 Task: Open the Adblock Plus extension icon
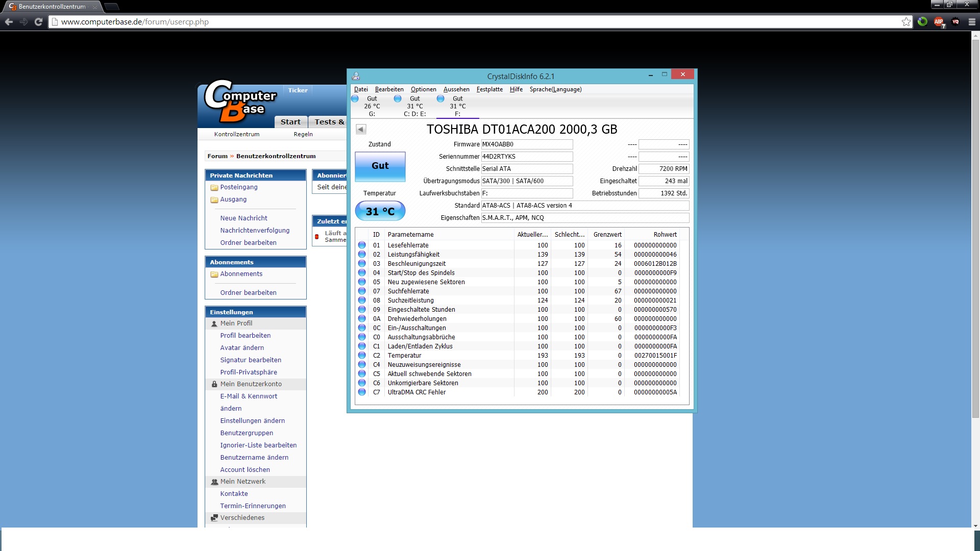coord(939,22)
